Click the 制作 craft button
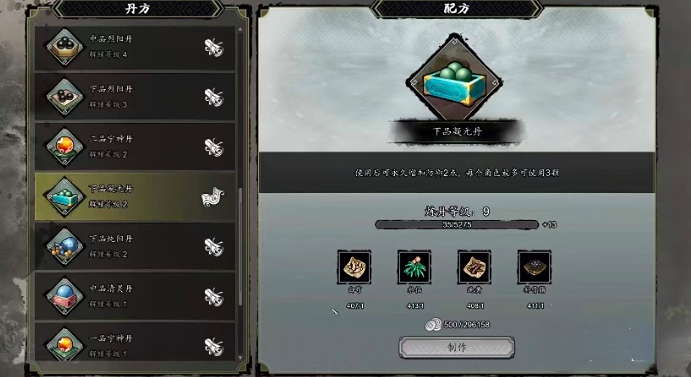The width and height of the screenshot is (691, 377). pos(457,347)
